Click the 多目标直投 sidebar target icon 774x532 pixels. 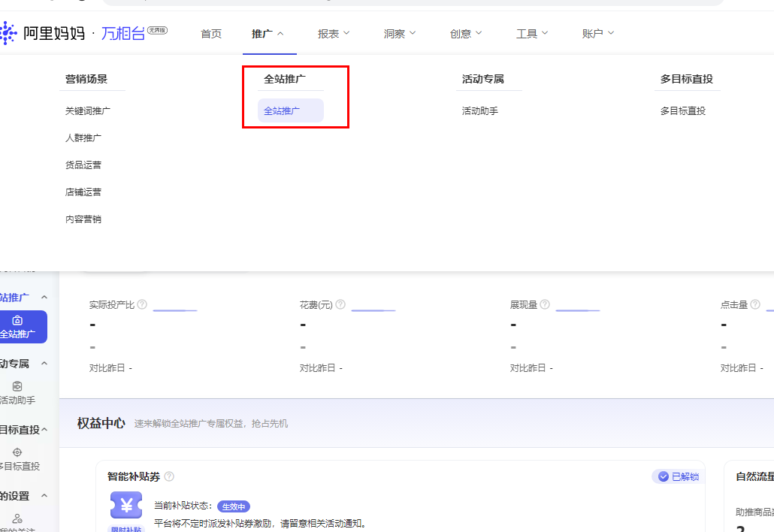tap(17, 452)
